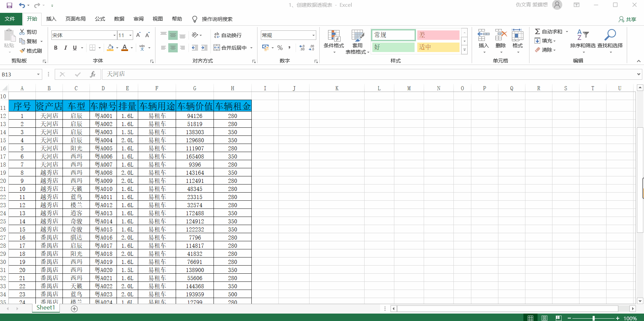Increase the indent level
Screen dimensions: 644x321
[x=204, y=48]
